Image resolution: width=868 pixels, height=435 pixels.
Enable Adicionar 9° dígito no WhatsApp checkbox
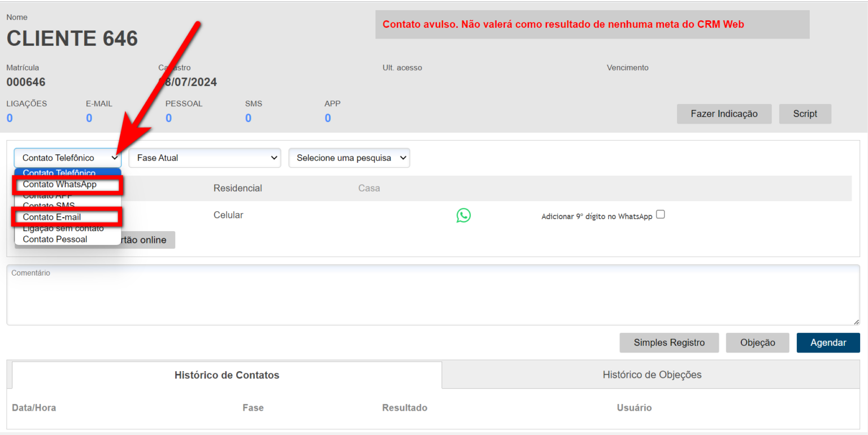coord(660,215)
